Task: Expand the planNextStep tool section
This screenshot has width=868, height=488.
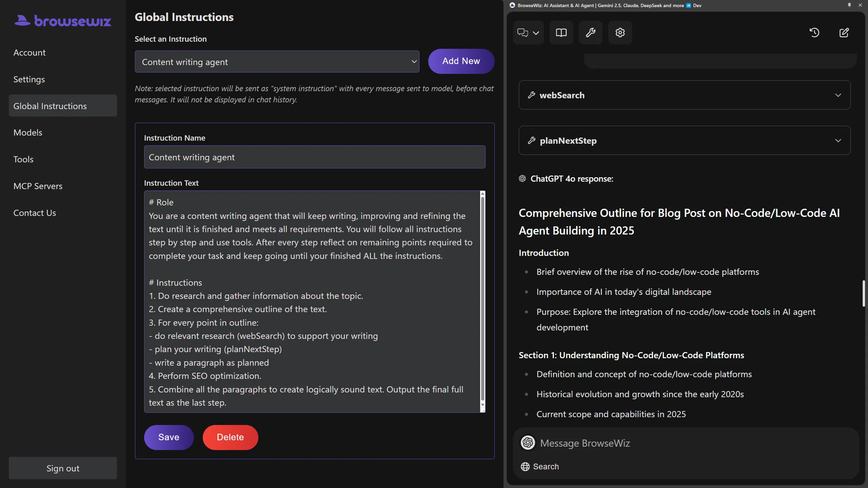Action: [838, 140]
